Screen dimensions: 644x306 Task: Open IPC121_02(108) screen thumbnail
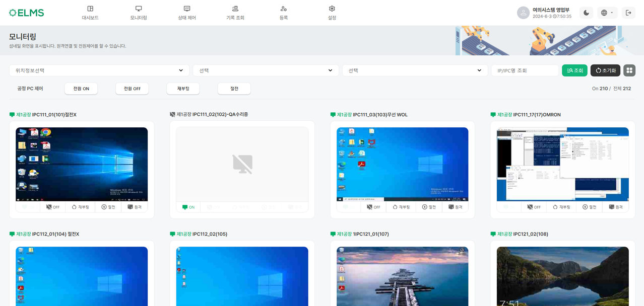coord(563,276)
